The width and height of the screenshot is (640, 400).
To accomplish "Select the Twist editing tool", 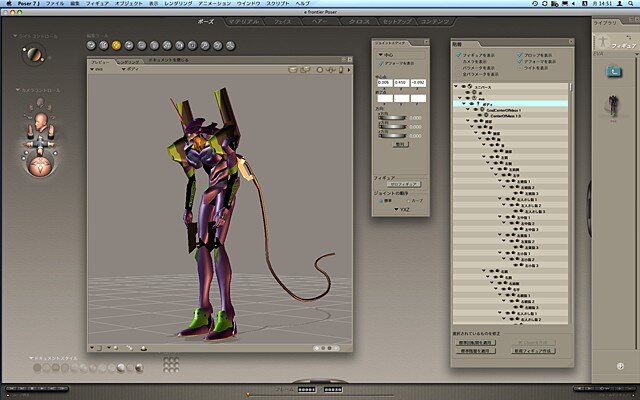I will tap(104, 45).
